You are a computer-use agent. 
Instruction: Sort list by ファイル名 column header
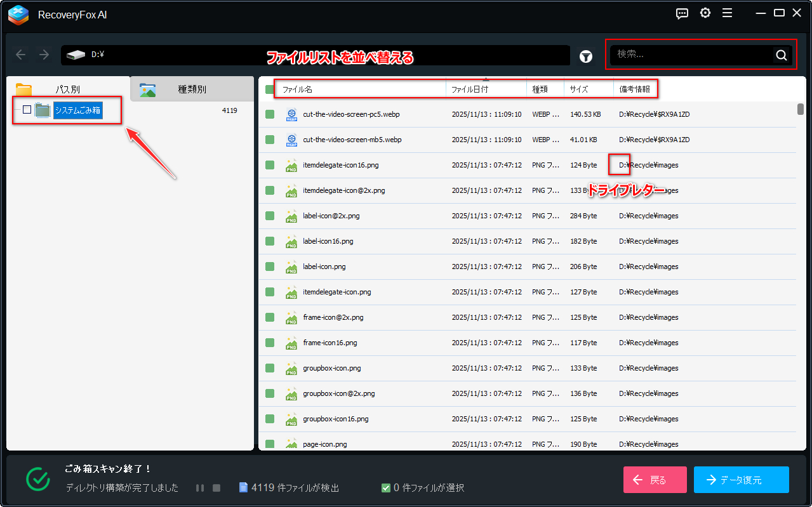pyautogui.click(x=362, y=89)
